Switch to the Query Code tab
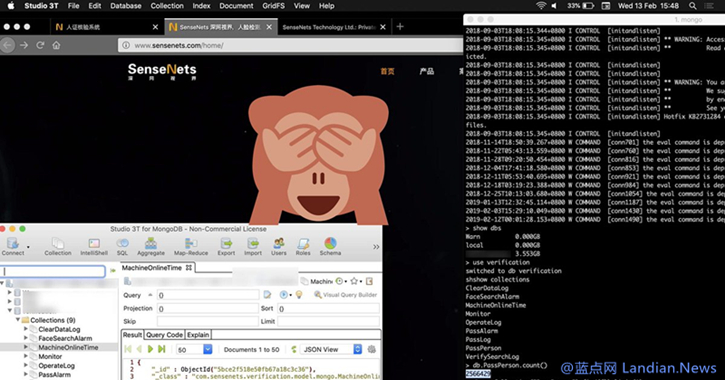 pyautogui.click(x=164, y=335)
